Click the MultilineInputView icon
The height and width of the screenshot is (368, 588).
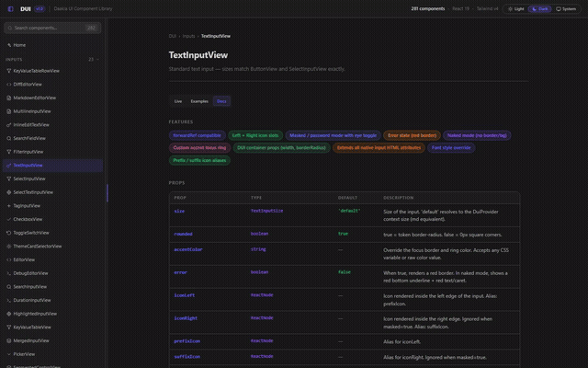click(9, 111)
